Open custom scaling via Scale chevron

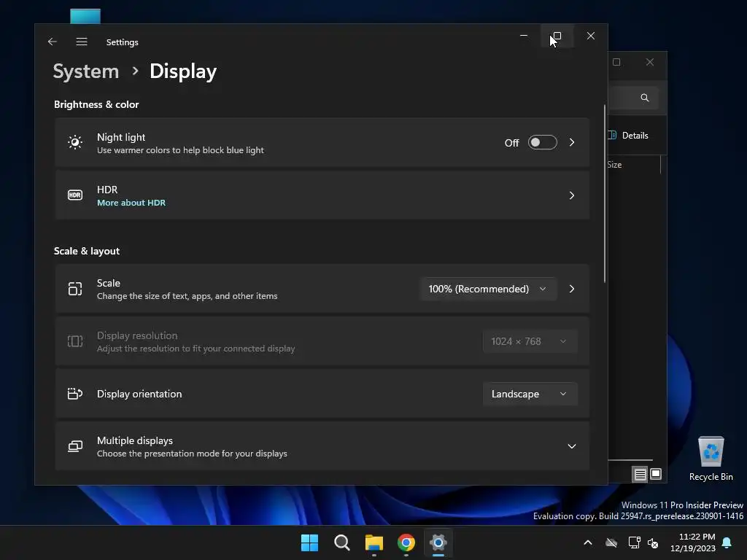click(x=572, y=289)
